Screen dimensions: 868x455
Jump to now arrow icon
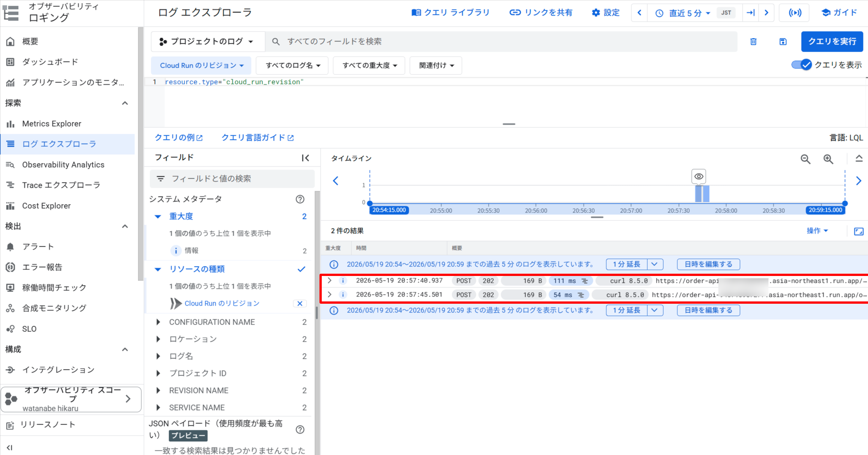(x=751, y=13)
